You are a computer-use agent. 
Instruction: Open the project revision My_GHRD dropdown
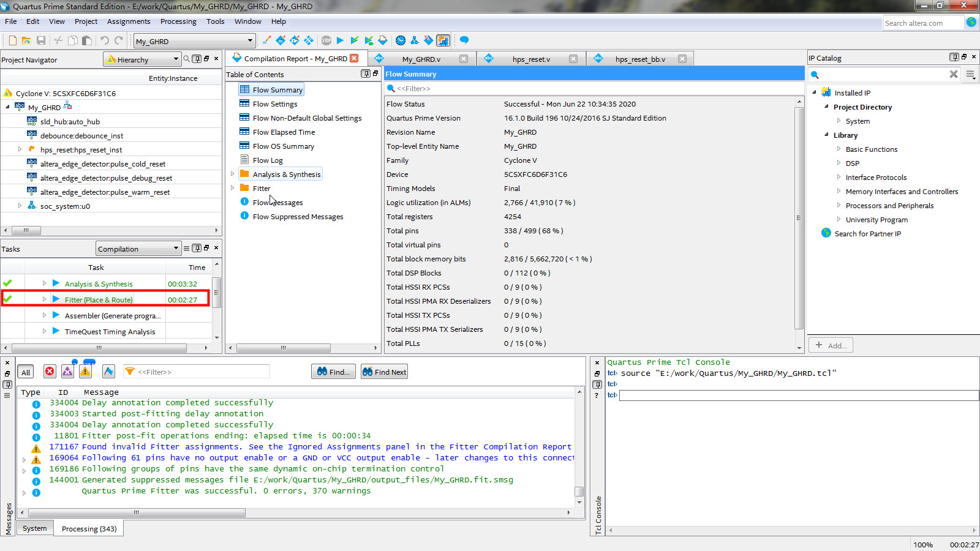(x=194, y=41)
